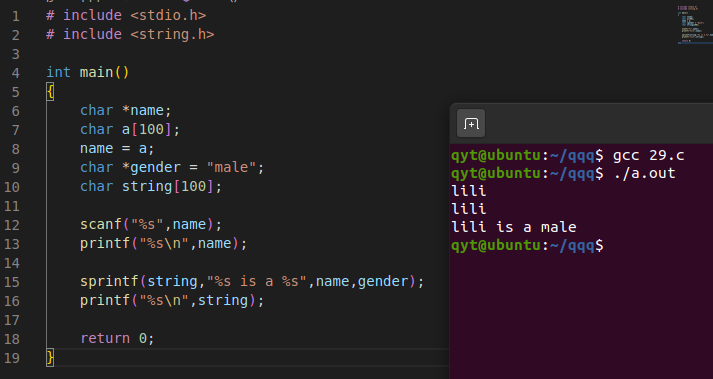Click line number 15 in gutter

[12, 282]
